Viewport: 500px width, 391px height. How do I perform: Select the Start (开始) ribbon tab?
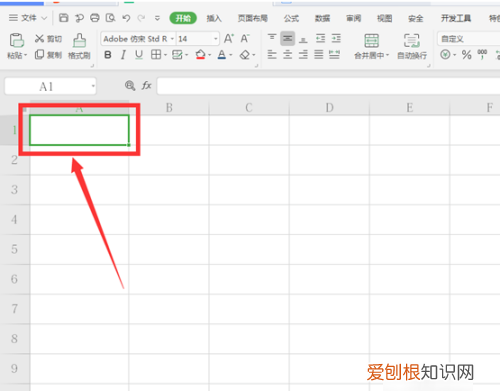[x=183, y=18]
